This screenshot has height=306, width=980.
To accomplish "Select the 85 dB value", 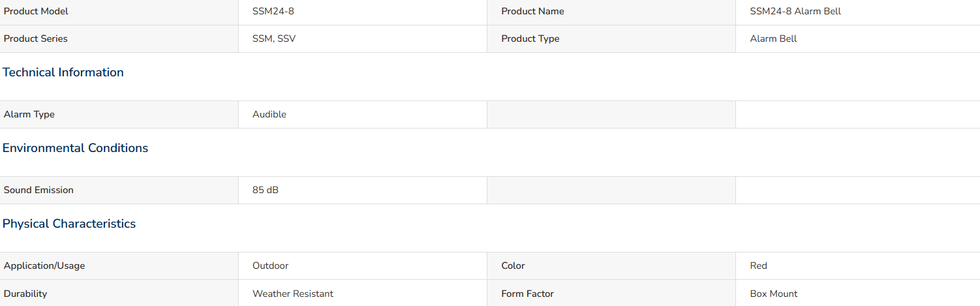I will coord(266,190).
